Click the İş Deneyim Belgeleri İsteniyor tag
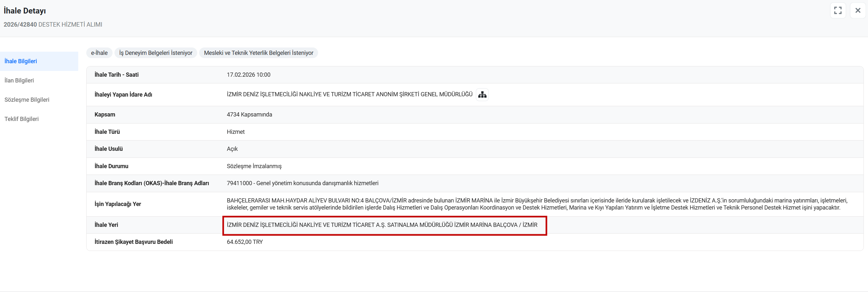Screen dimensions: 868x292 (156, 53)
